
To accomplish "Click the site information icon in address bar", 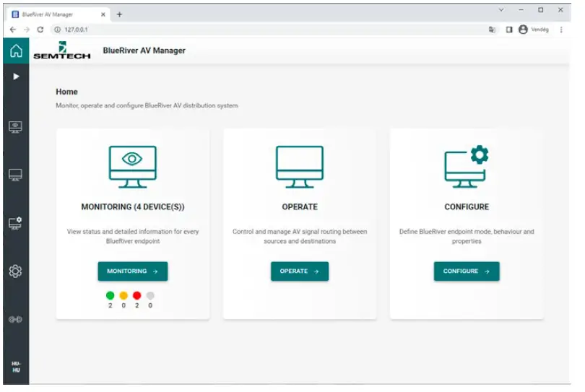I will point(58,30).
